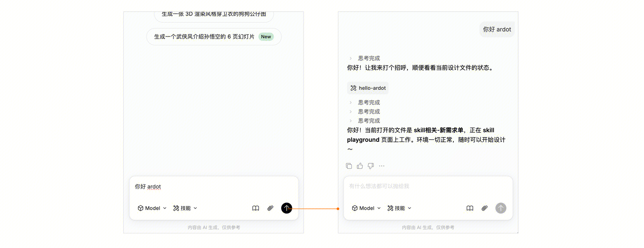
Task: Click the hello-ardot skill chip
Action: [x=368, y=88]
